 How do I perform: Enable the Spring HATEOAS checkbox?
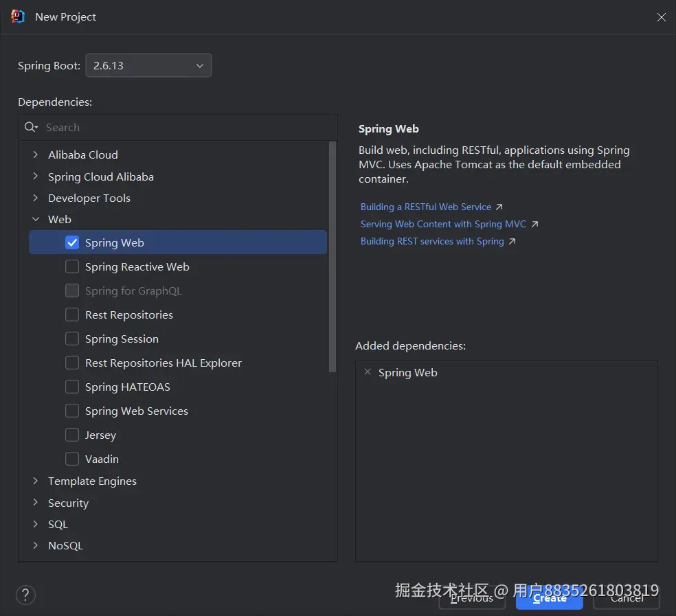(72, 387)
